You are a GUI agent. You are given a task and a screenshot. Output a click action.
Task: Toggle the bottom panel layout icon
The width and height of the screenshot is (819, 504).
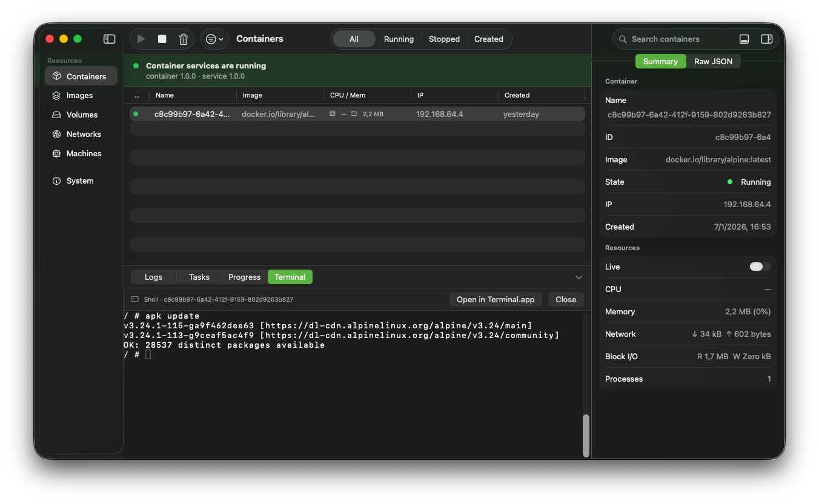point(744,39)
